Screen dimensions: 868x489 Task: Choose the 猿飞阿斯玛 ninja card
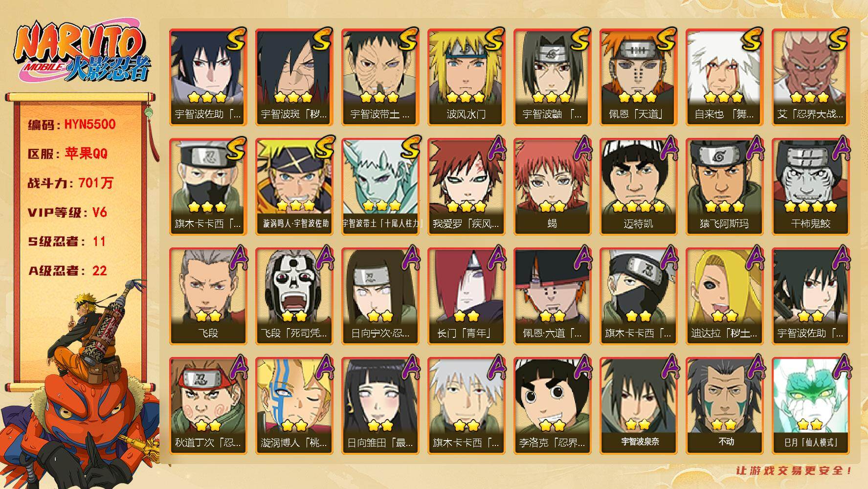click(724, 186)
